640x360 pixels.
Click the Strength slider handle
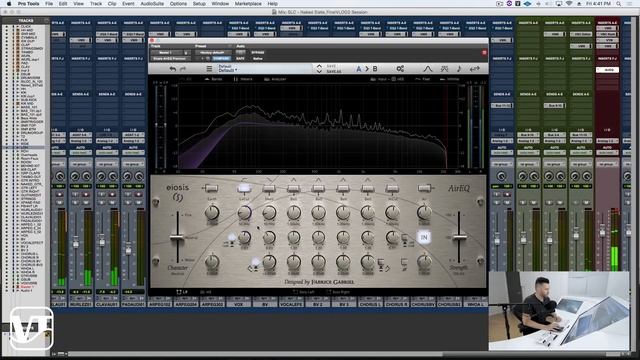(x=459, y=237)
